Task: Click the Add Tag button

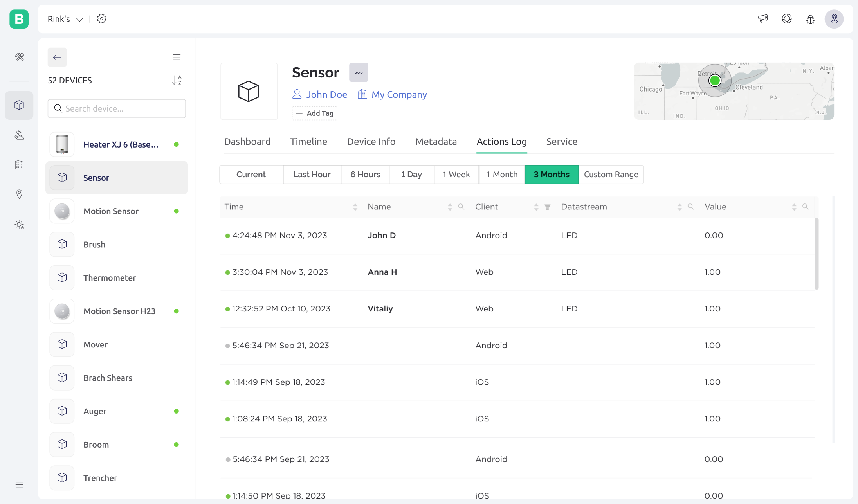Action: [x=315, y=113]
